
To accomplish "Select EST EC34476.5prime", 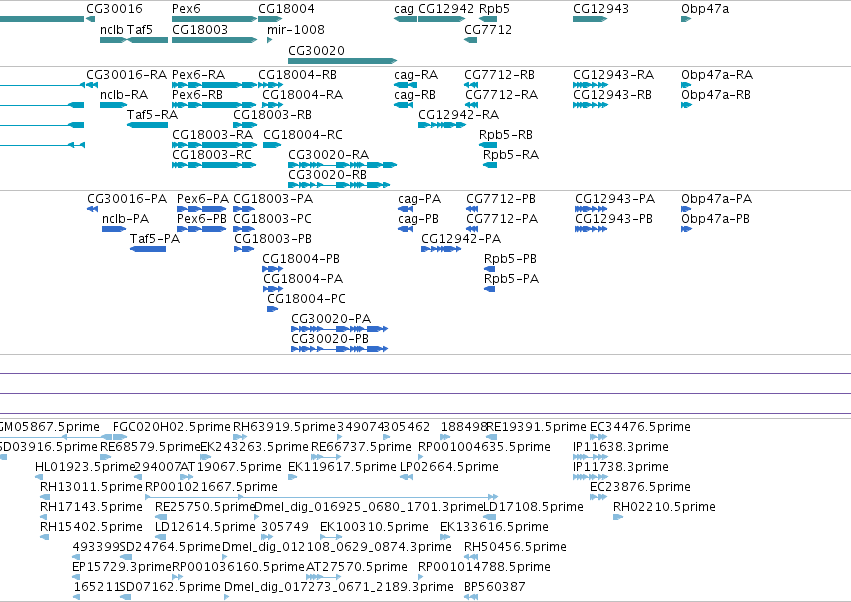I will (640, 427).
